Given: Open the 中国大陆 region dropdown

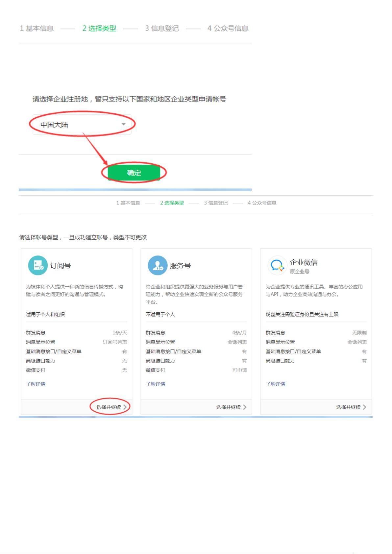Looking at the screenshot, I should pos(82,125).
